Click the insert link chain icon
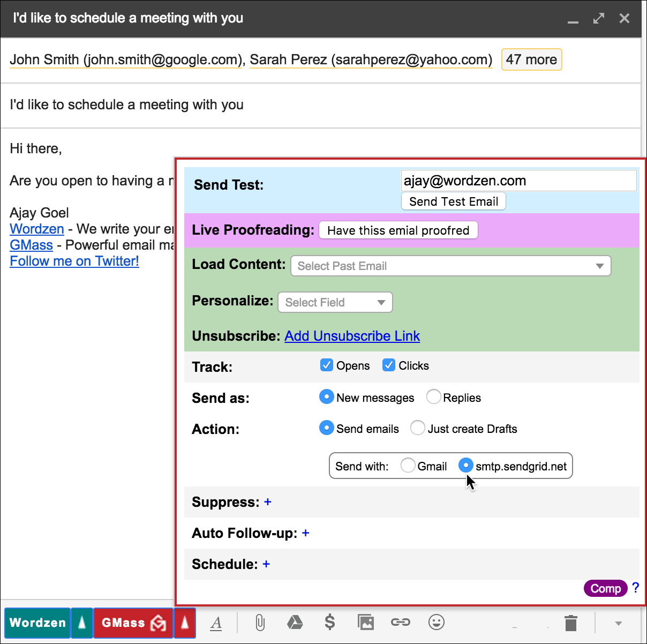This screenshot has width=647, height=644. point(401,623)
